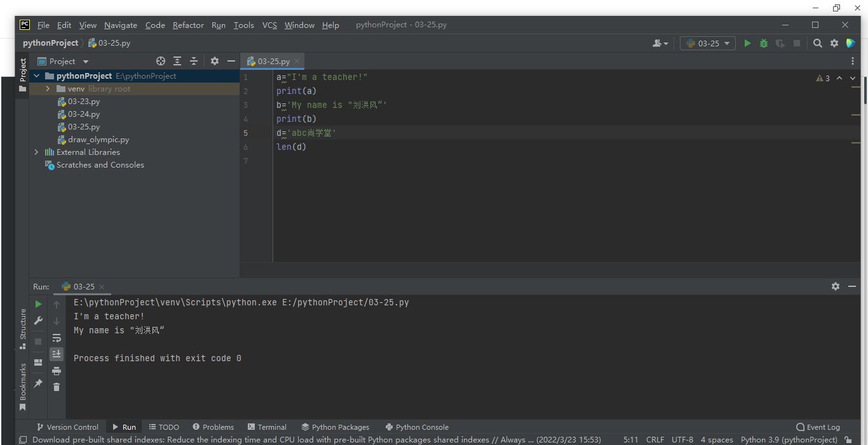
Task: Toggle soft-wrap in Run console
Action: (x=57, y=338)
